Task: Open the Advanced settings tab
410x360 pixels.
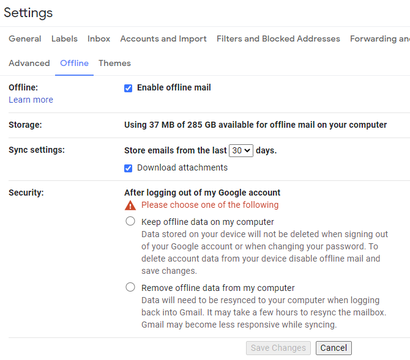Action: click(x=29, y=63)
